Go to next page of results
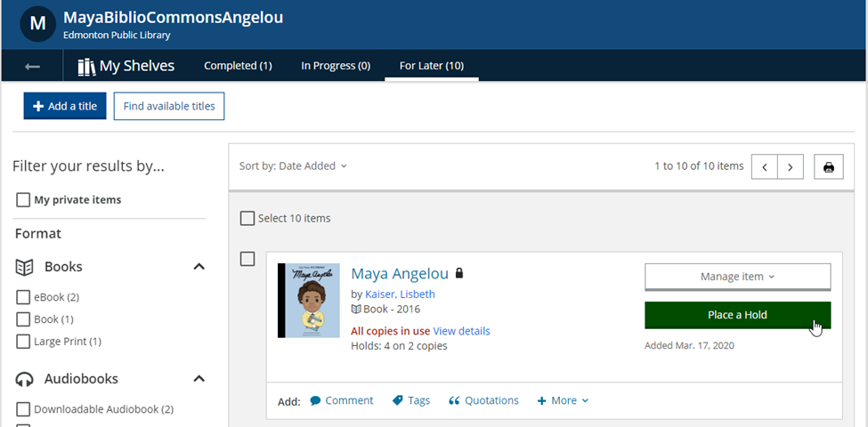The height and width of the screenshot is (427, 868). pyautogui.click(x=791, y=167)
